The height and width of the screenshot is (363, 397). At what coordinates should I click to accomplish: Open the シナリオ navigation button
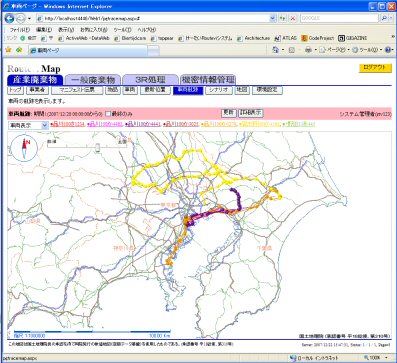(x=219, y=90)
